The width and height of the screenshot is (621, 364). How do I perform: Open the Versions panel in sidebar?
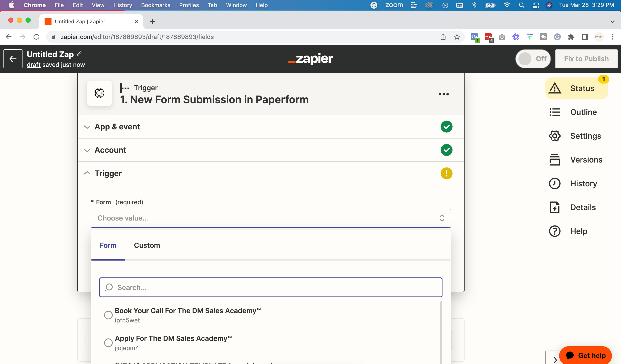(x=576, y=160)
